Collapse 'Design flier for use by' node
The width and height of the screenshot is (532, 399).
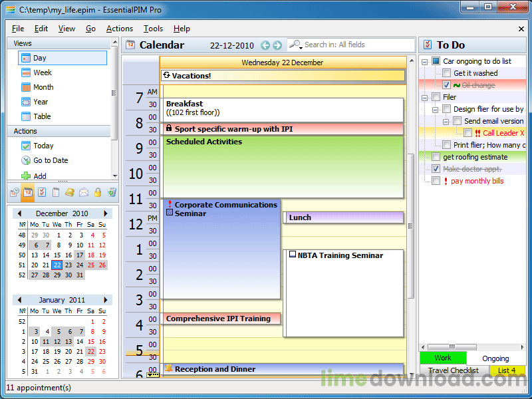pyautogui.click(x=435, y=110)
